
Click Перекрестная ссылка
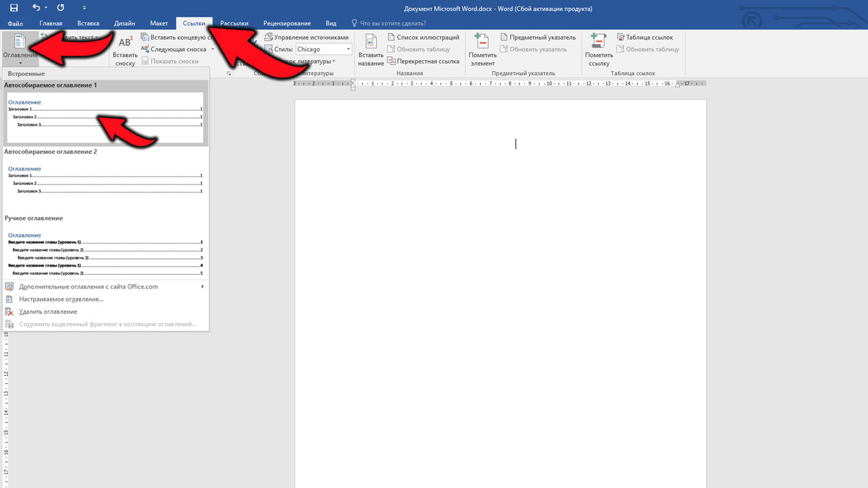pos(423,61)
